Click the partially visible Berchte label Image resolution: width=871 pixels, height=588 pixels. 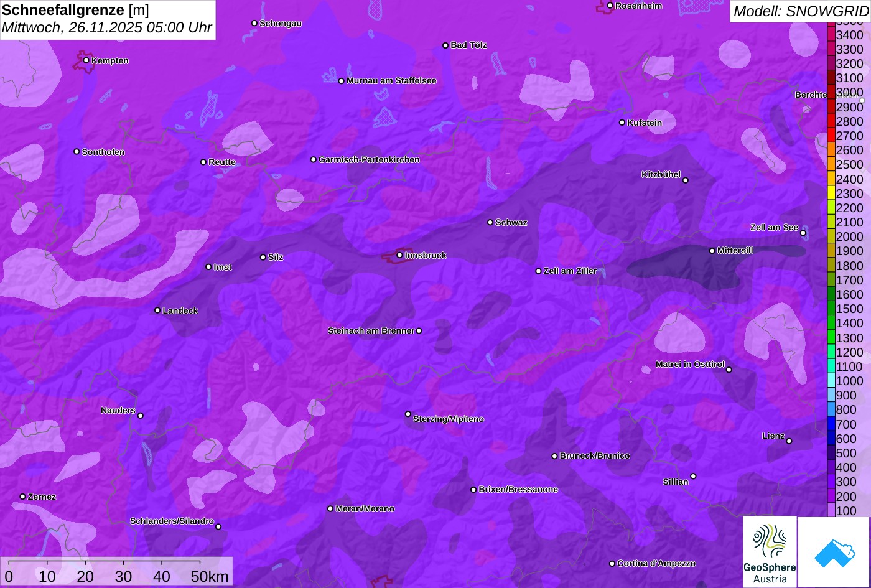pos(811,95)
